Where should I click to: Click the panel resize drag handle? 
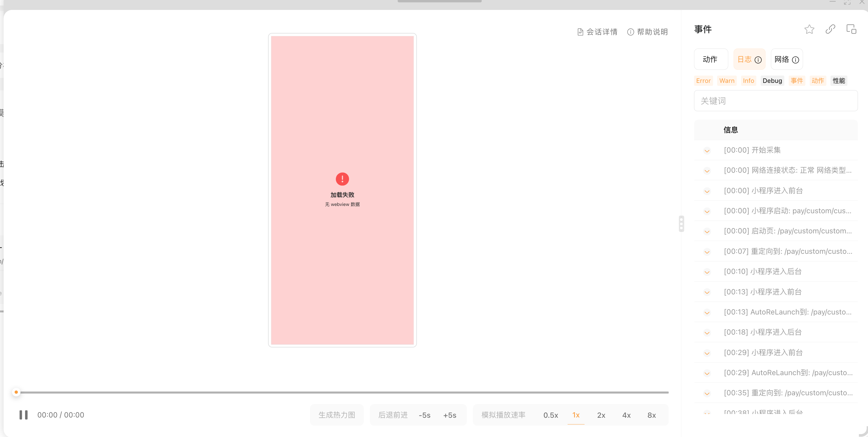coord(681,223)
